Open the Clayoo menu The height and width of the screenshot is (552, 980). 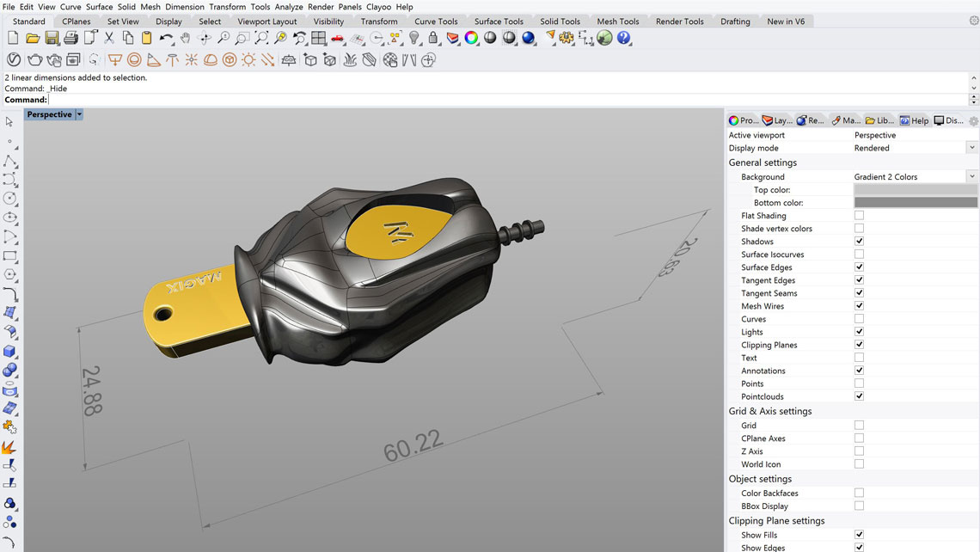click(379, 7)
